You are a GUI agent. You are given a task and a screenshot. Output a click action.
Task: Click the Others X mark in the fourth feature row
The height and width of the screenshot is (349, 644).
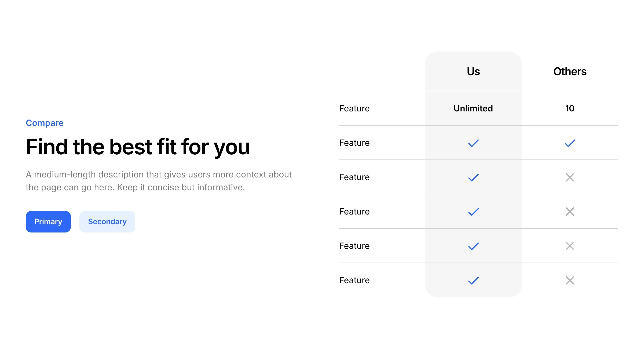click(570, 212)
